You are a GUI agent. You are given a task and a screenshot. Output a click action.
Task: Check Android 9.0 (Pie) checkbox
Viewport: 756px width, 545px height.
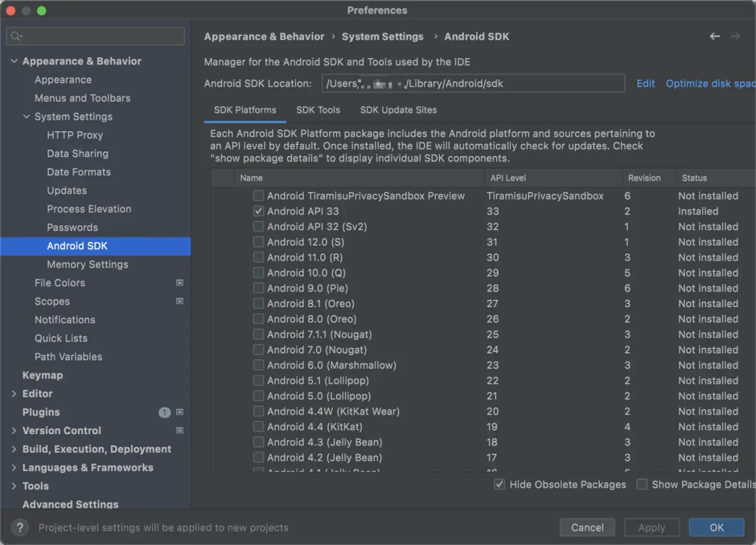pyautogui.click(x=258, y=288)
